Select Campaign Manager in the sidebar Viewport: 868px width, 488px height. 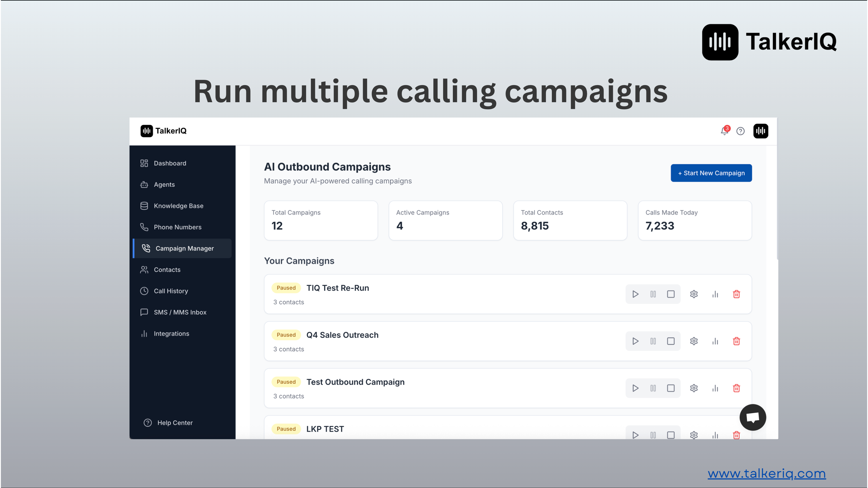click(x=185, y=248)
